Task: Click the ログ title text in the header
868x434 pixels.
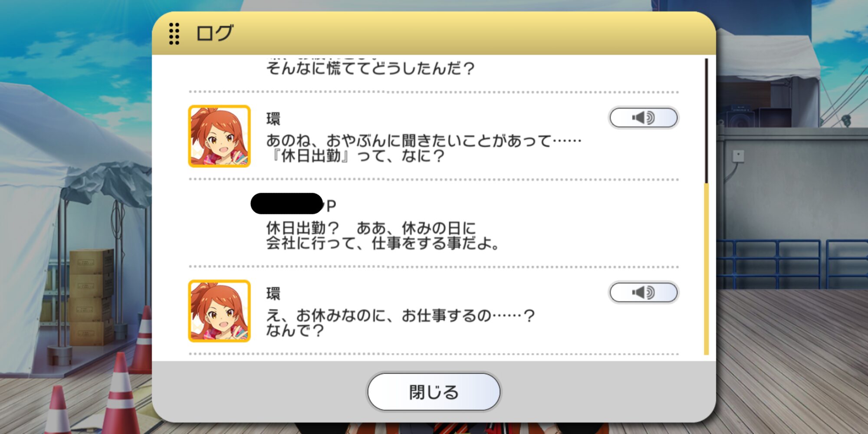Action: click(214, 33)
